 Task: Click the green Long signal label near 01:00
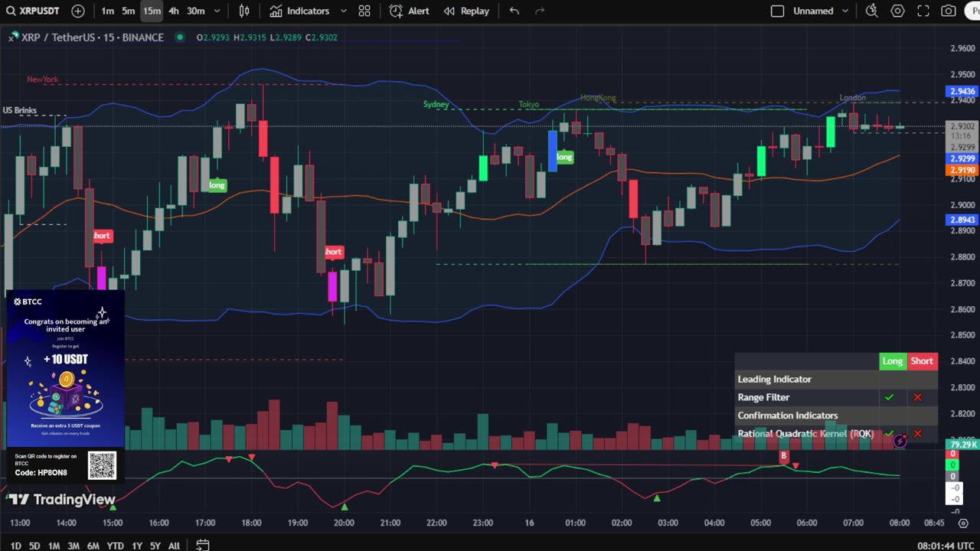564,157
